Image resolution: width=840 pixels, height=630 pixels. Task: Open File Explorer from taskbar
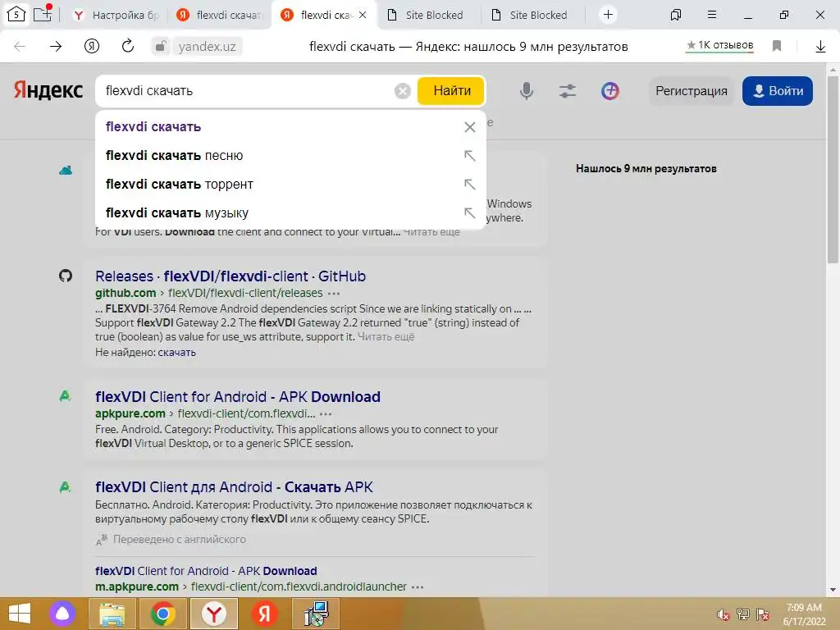coord(112,614)
